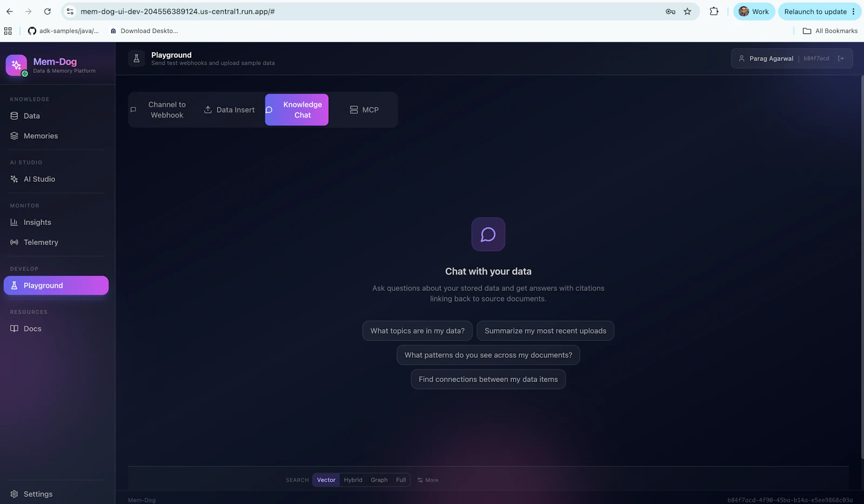Open Telemetry in the sidebar

click(56, 242)
